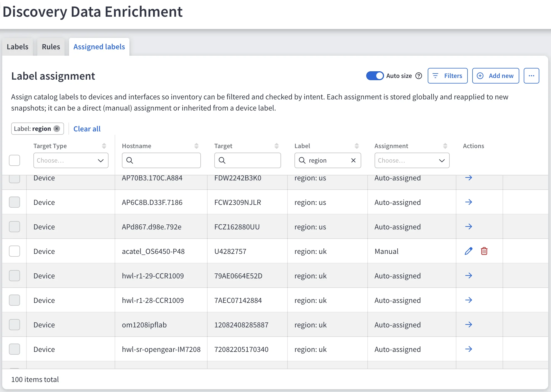551x392 pixels.
Task: Edit the acatel_OS6450-P48 assignment with the pencil icon
Action: (469, 251)
